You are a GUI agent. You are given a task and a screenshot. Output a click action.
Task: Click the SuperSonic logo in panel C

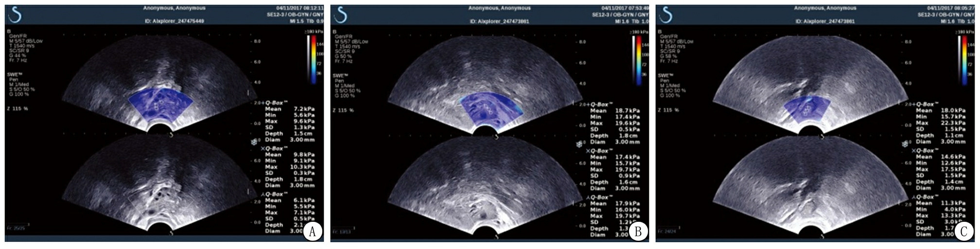coord(666,15)
